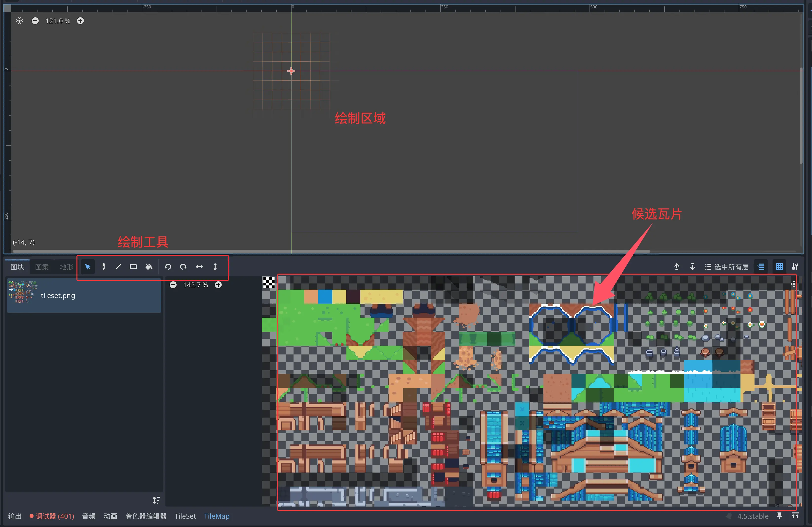Toggle the checkerboard transparency icon
812x527 pixels.
[269, 282]
